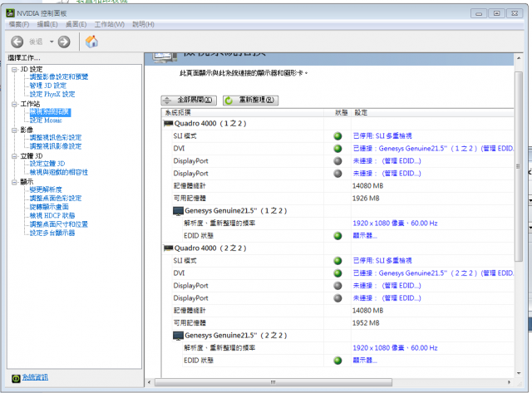Select 調整桌面色彩設定 tree item
Viewport: 532px width, 393px height.
(56, 199)
